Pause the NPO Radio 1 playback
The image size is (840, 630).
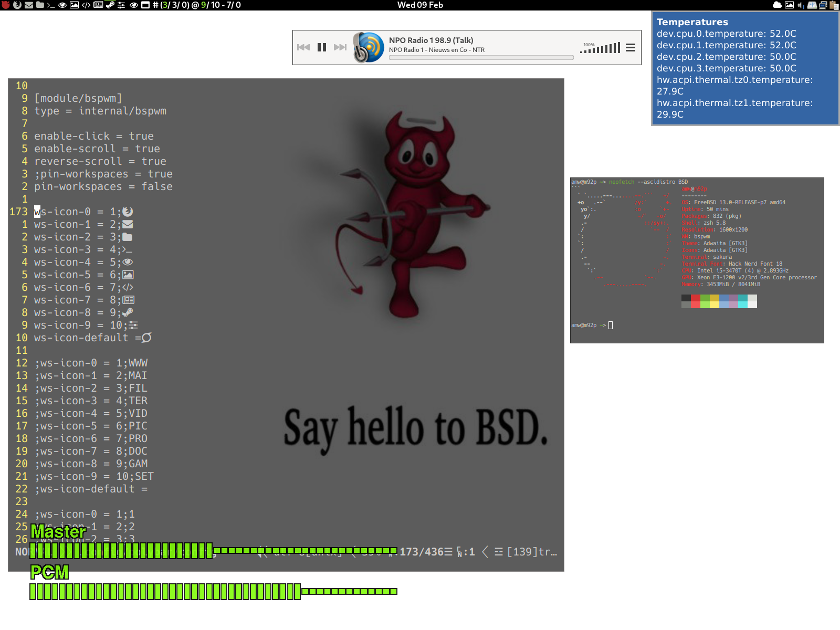pyautogui.click(x=322, y=47)
